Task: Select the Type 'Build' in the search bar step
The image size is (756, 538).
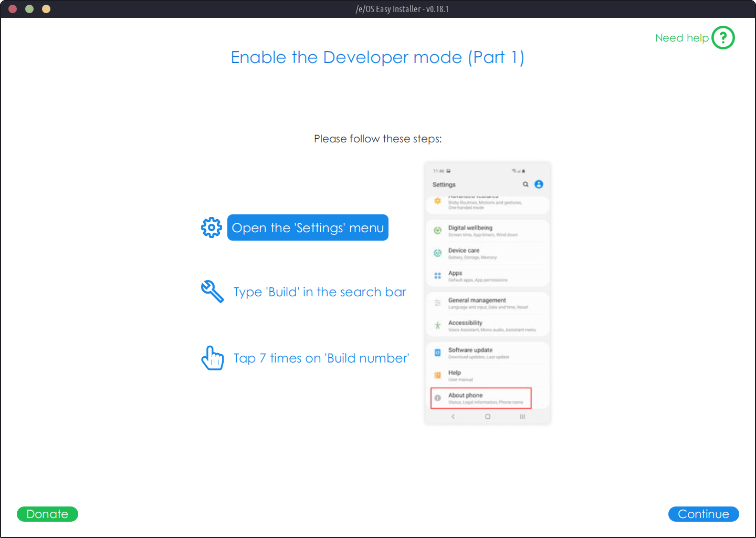Action: (320, 292)
